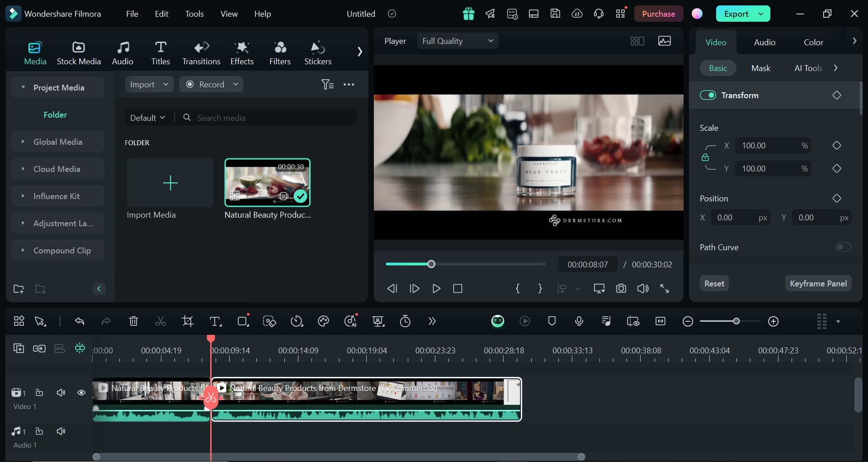Open the Keyframe Panel
Image resolution: width=868 pixels, height=462 pixels.
(818, 284)
